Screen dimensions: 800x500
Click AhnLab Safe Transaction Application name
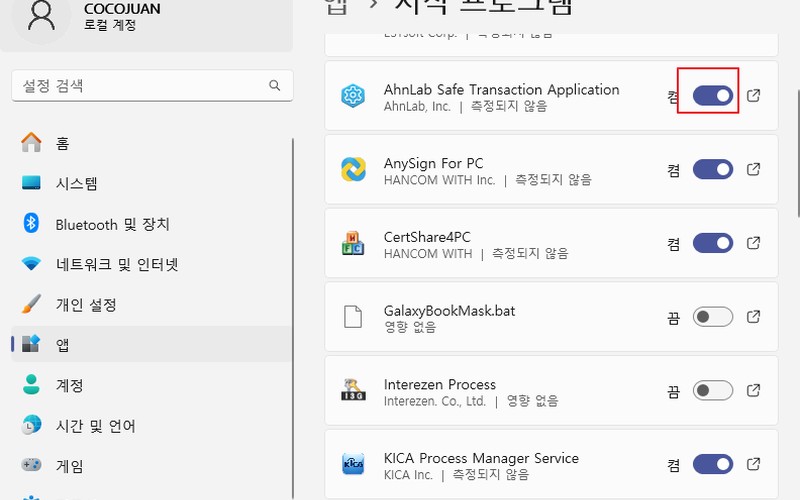(x=502, y=89)
